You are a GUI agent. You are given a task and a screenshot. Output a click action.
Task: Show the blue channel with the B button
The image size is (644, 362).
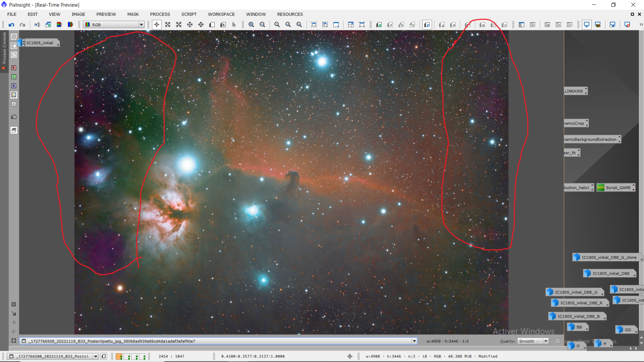(14, 86)
